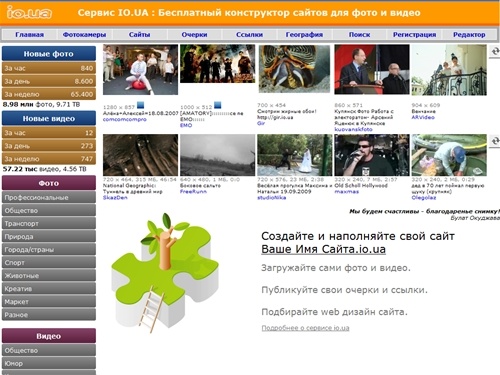
Task: Show new videos За день 273
Action: coord(49,146)
